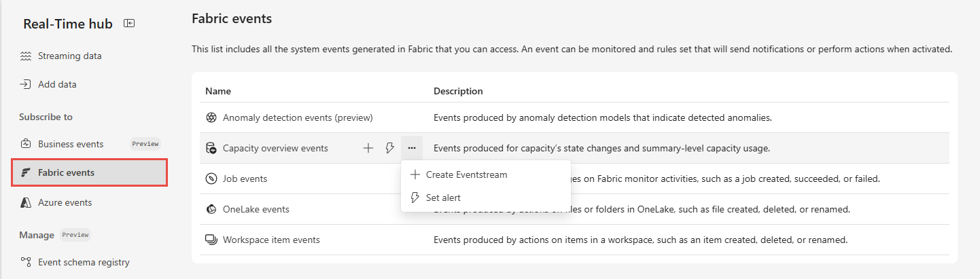Viewport: 980px width, 279px height.
Task: Click the Azure events logo icon
Action: click(x=26, y=202)
